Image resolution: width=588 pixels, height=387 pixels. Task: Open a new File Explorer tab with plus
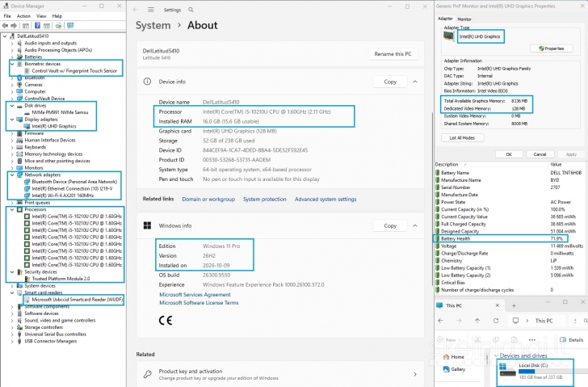514,305
